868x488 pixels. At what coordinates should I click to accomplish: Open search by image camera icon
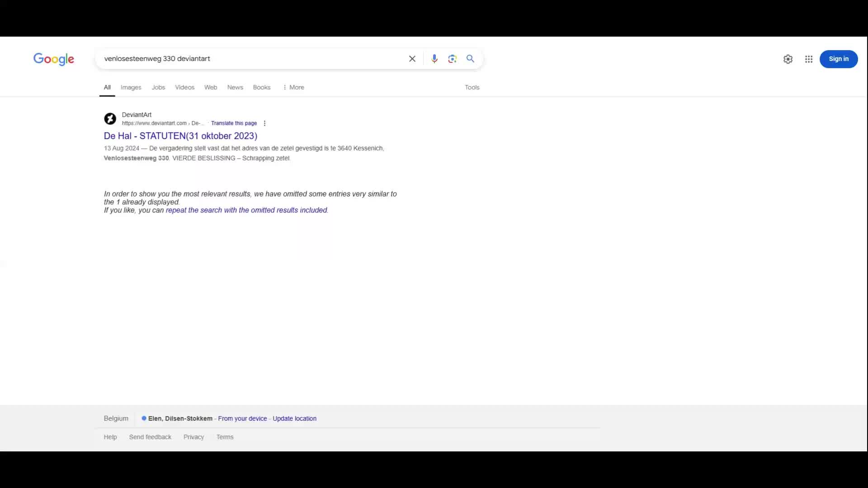(453, 59)
